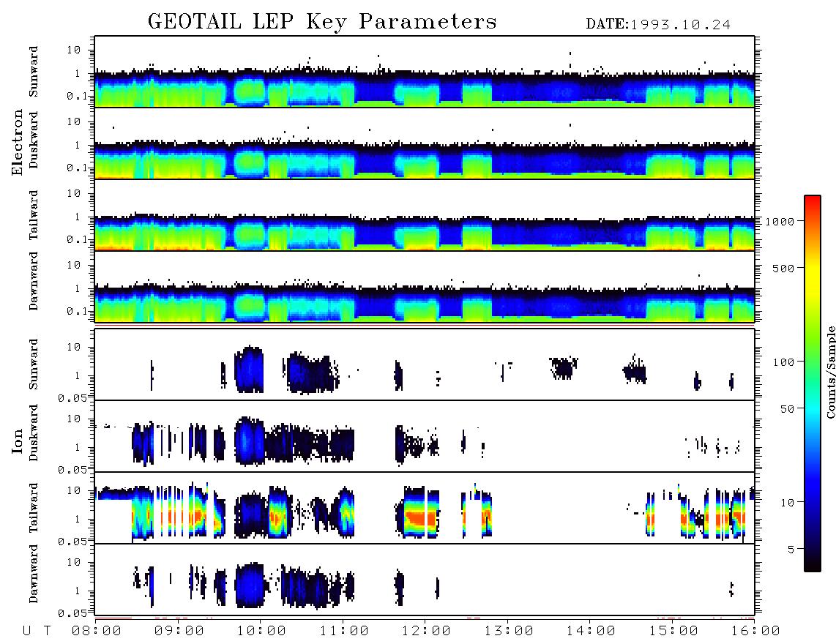This screenshot has width=836, height=644.
Task: Click the Ion 'Sunward' panel label
Action: [x=34, y=364]
